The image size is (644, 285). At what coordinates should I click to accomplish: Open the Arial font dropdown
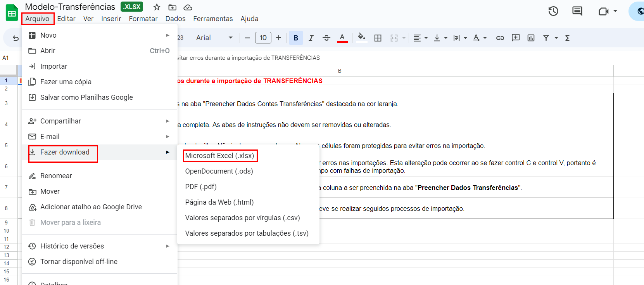pyautogui.click(x=214, y=38)
